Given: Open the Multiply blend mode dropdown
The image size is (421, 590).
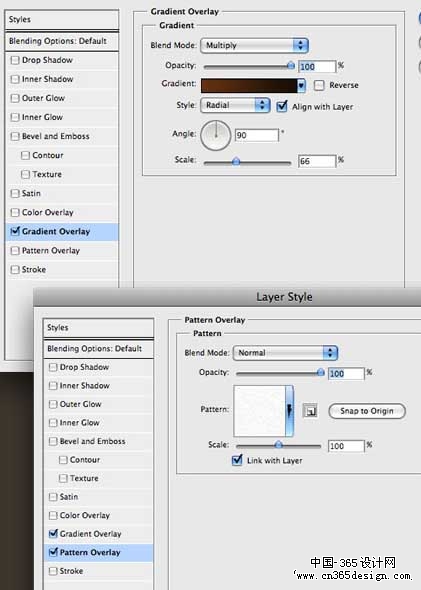Looking at the screenshot, I should (x=254, y=46).
